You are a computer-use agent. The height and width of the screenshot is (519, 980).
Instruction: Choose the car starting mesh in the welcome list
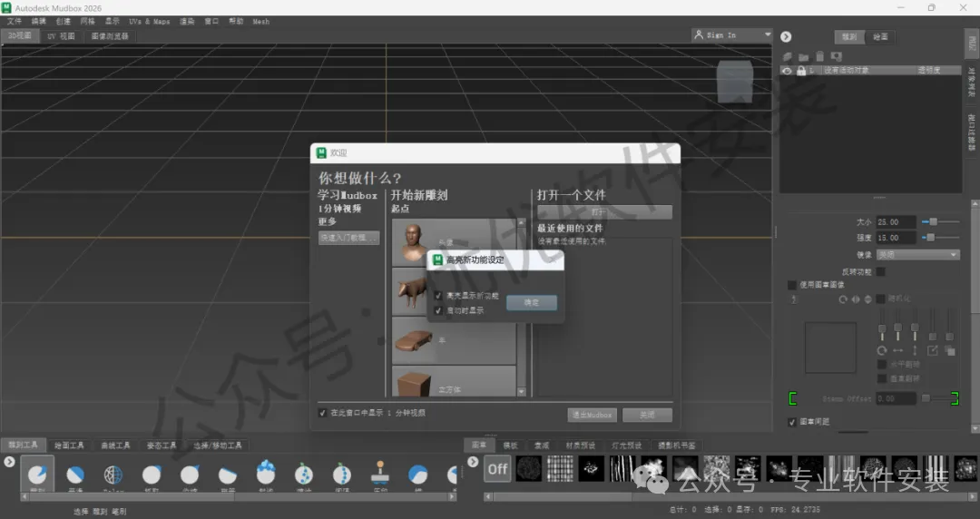pyautogui.click(x=454, y=341)
